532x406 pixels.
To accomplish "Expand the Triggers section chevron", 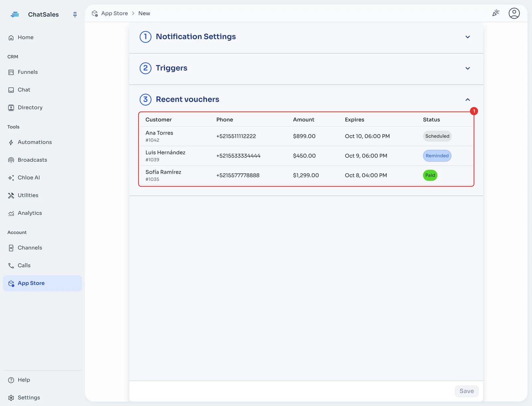I will point(467,68).
